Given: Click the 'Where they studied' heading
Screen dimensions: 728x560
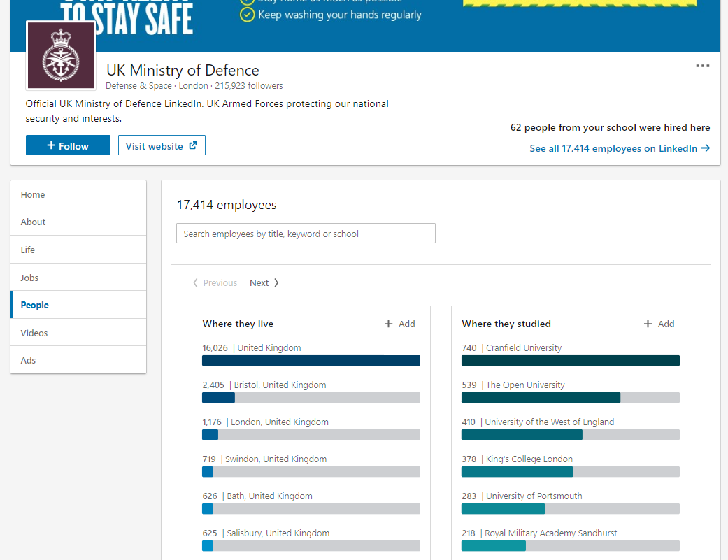Looking at the screenshot, I should click(506, 324).
